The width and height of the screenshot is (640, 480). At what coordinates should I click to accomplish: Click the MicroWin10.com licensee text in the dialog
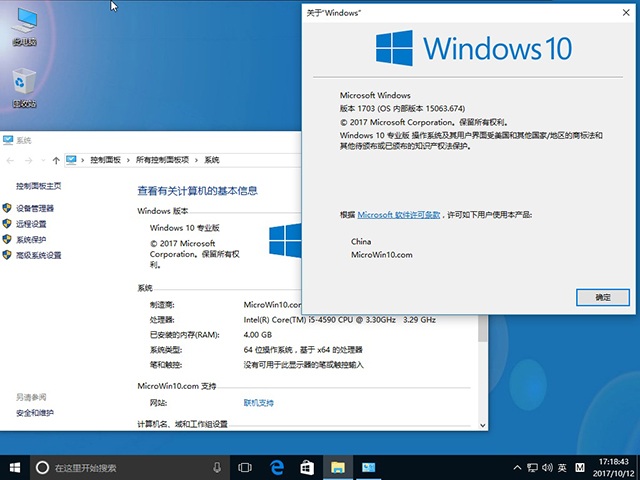pyautogui.click(x=382, y=255)
